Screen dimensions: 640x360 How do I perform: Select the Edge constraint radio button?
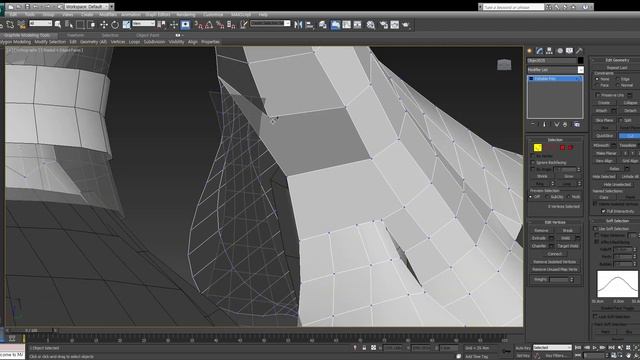tap(617, 79)
